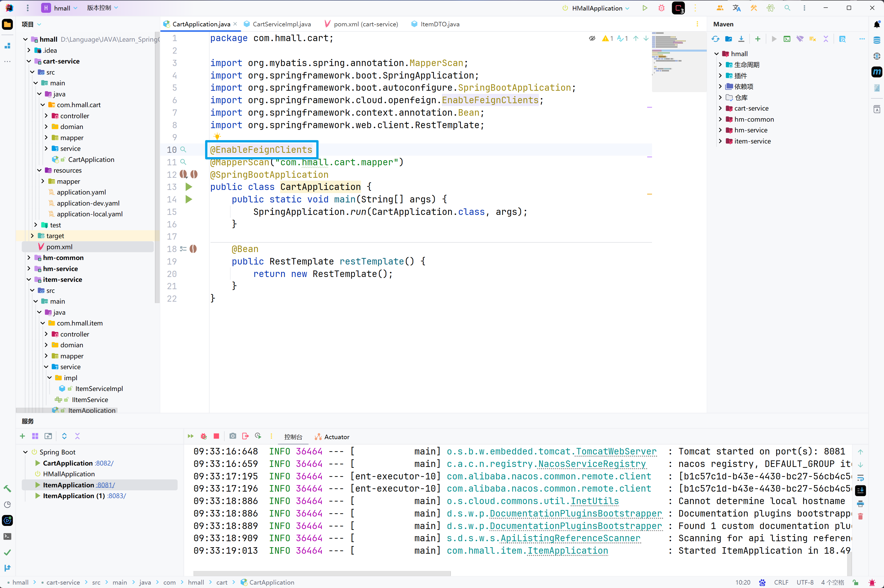
Task: Open the Database tool window
Action: [x=877, y=40]
